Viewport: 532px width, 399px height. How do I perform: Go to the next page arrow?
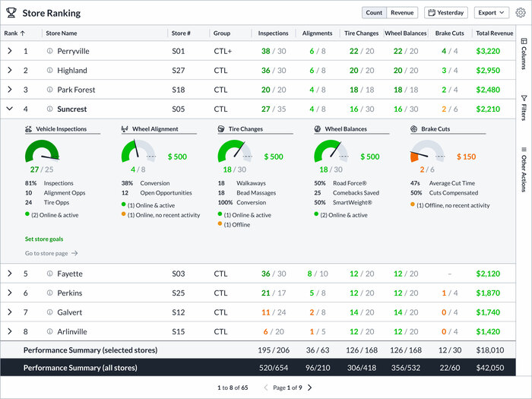click(x=309, y=388)
